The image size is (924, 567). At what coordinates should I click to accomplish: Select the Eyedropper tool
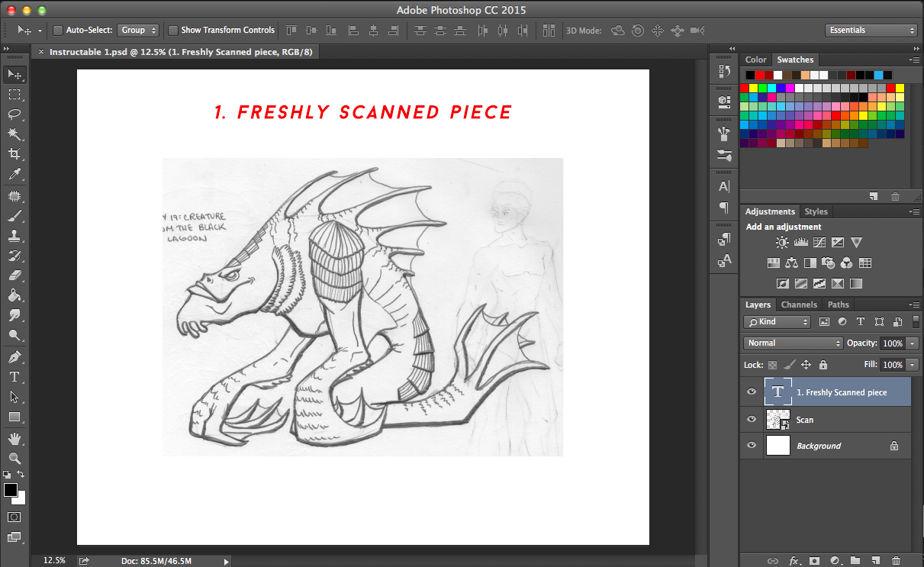[14, 175]
